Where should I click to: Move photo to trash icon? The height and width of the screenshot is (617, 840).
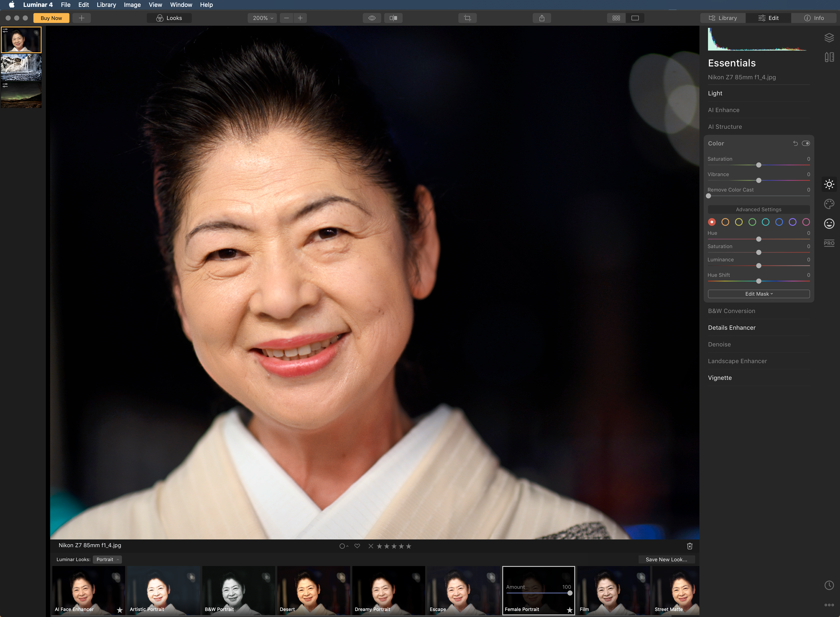[x=690, y=546]
